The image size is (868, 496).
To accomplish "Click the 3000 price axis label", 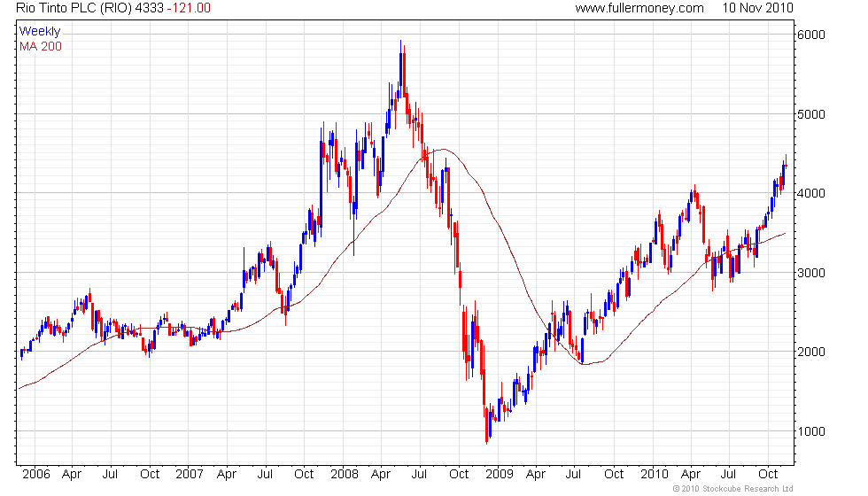I will (811, 273).
